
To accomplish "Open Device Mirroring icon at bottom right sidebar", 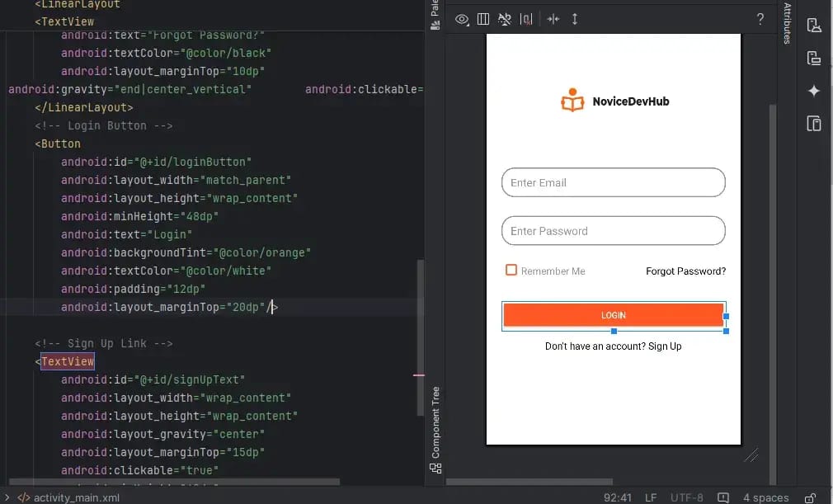I will pyautogui.click(x=814, y=123).
